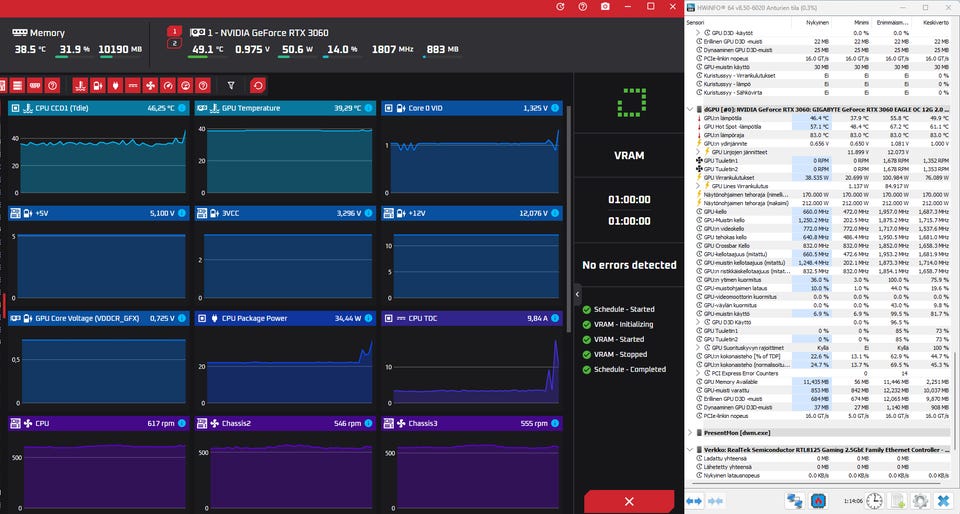Click the Chassis3 graph header

tap(471, 423)
